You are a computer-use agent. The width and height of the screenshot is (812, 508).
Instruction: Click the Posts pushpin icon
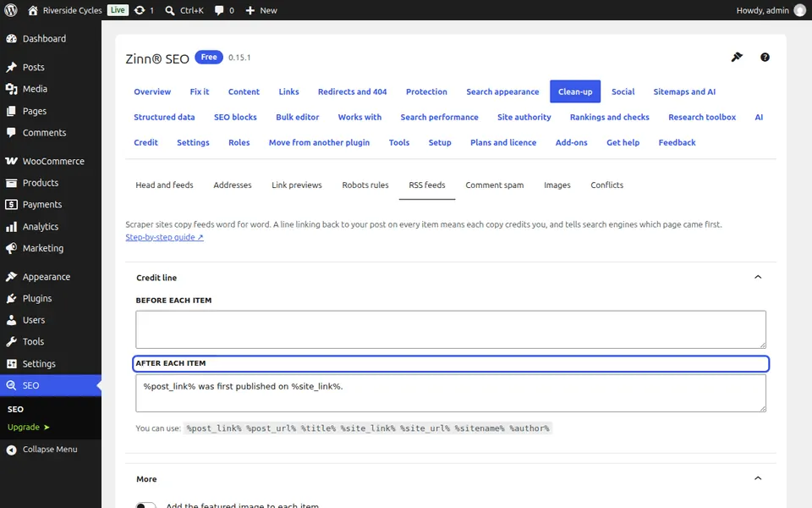click(x=11, y=68)
